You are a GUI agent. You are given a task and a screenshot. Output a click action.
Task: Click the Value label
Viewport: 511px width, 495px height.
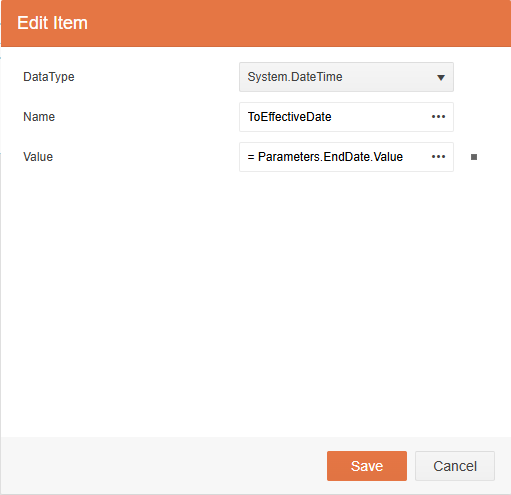click(x=38, y=157)
